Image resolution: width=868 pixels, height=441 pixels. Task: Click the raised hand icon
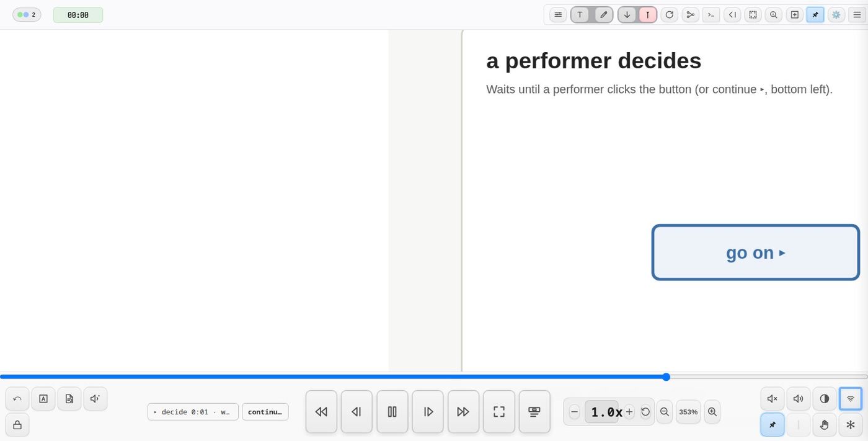(825, 425)
